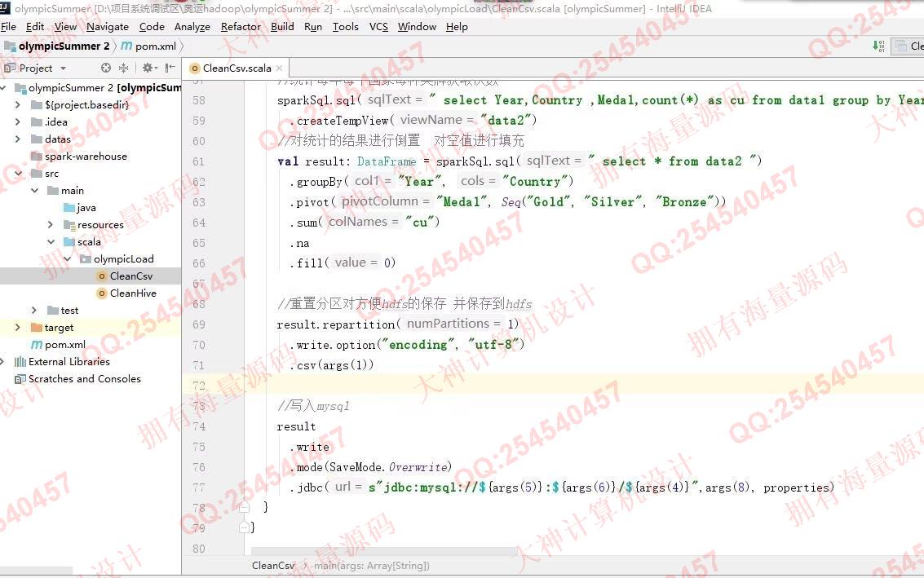Select Scratches and Consoles node

(84, 378)
